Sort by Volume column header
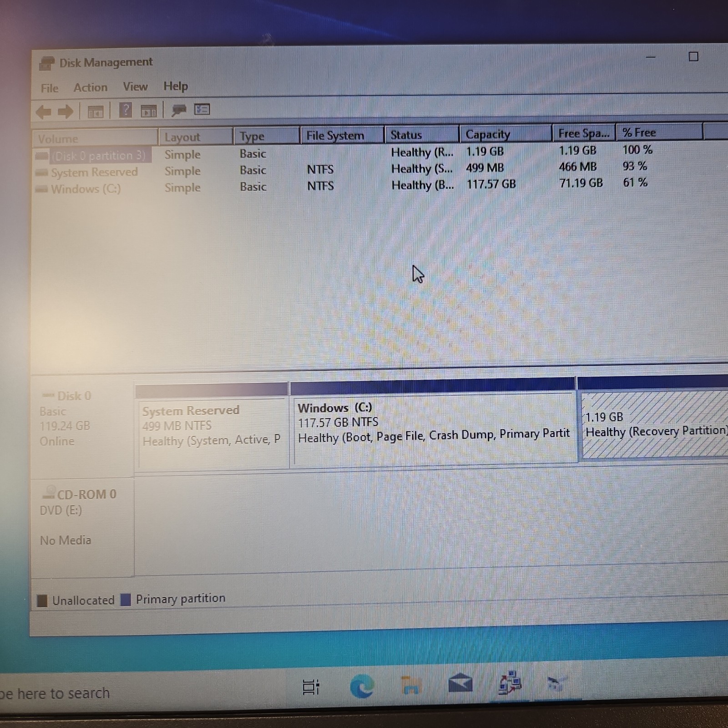The width and height of the screenshot is (728, 728). (x=95, y=138)
